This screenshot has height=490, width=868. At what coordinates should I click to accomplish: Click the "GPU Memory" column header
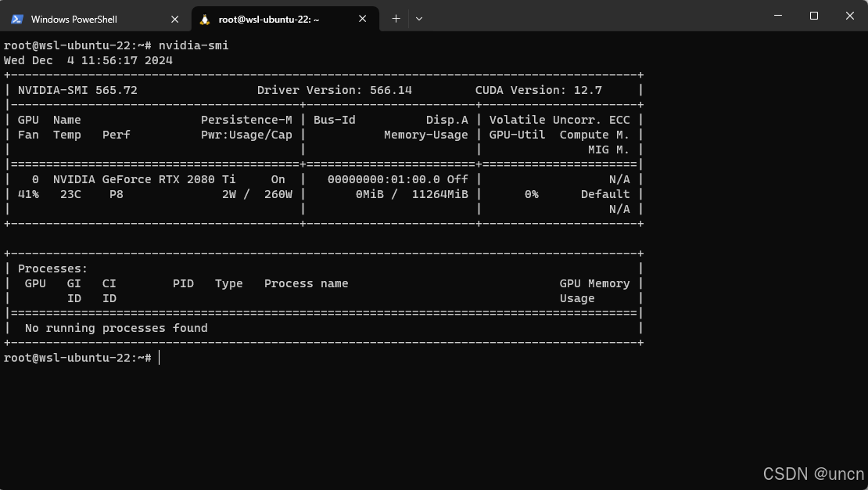[594, 284]
